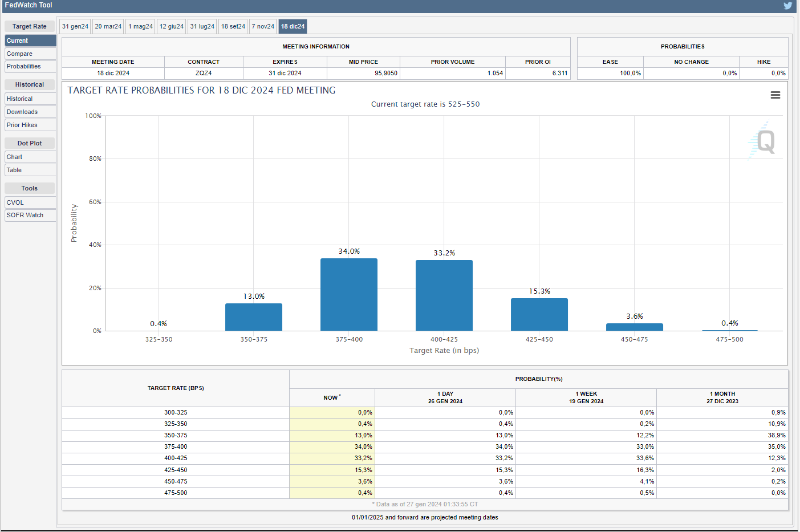Open the Current target rate view
The image size is (800, 532).
(x=30, y=40)
